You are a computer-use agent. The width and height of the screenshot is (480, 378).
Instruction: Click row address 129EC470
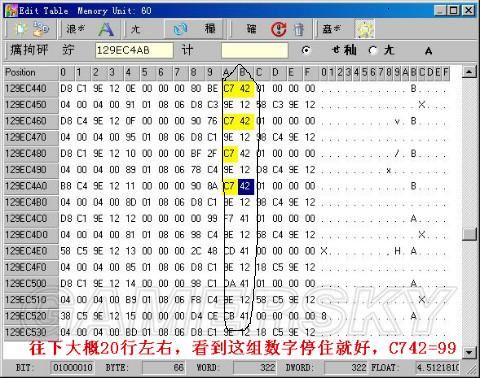click(x=31, y=137)
